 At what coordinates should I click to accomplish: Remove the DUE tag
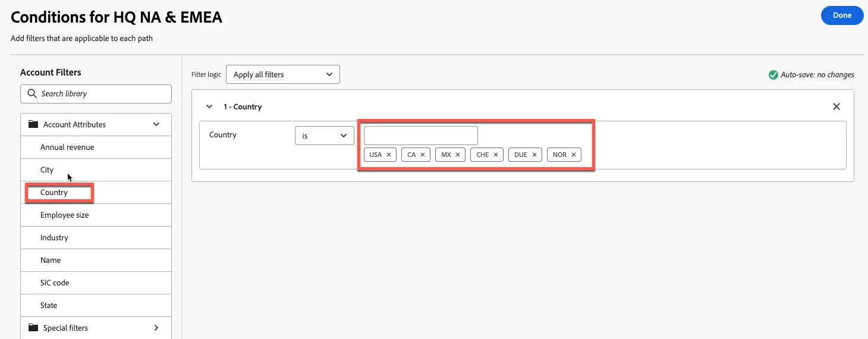click(x=534, y=155)
